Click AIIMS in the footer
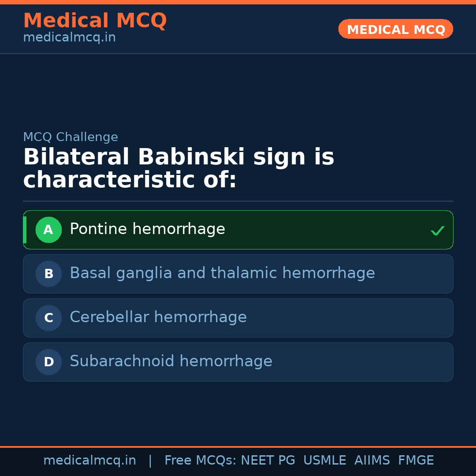 coord(372,461)
